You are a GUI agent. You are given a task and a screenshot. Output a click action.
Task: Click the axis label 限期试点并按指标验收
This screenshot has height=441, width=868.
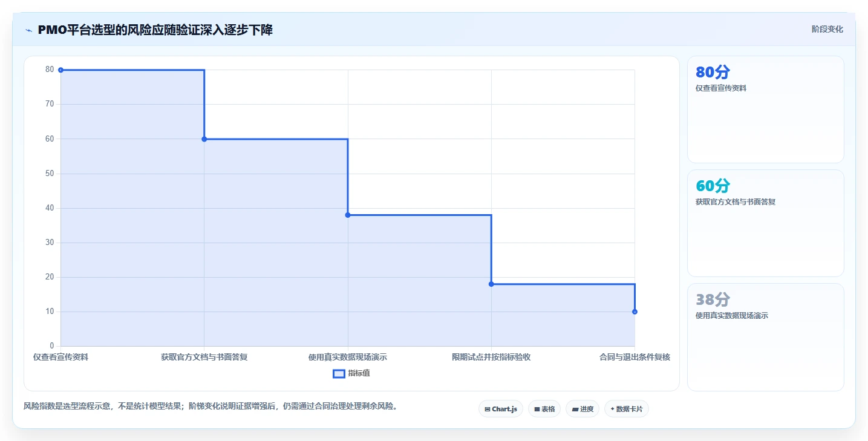click(x=491, y=357)
